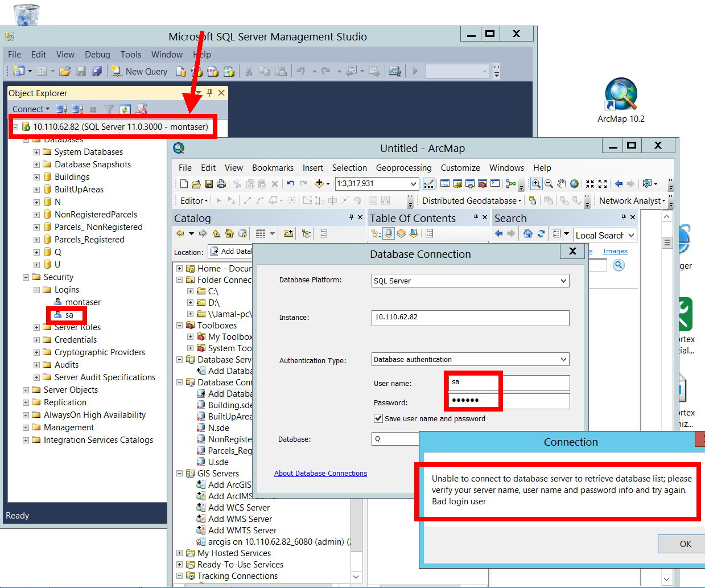Click New Map File icon in ArcMap toolbar
The image size is (705, 588).
pyautogui.click(x=184, y=184)
